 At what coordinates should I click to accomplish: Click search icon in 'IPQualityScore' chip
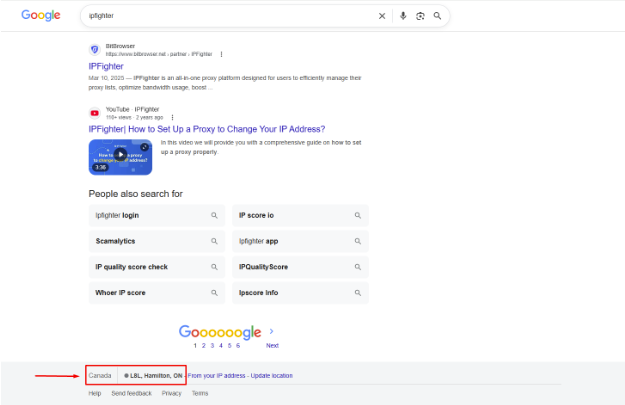point(358,267)
